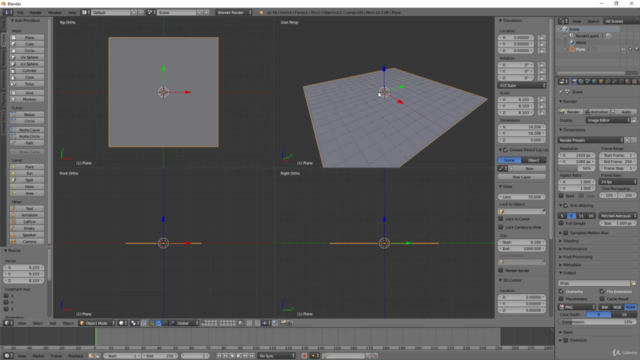
Task: Toggle manipulator translate arrow icon in header
Action: pos(158,323)
